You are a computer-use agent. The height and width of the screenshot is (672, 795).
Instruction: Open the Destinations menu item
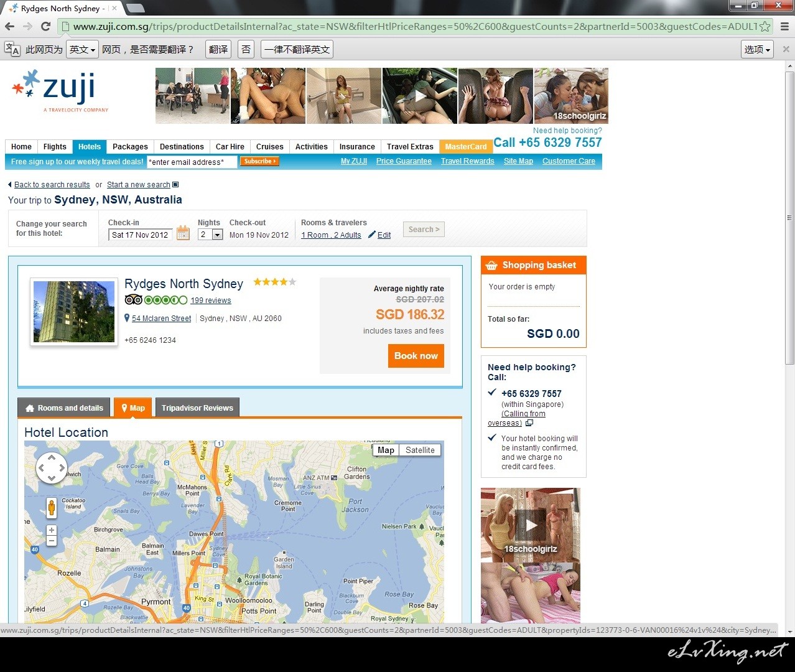coord(182,147)
